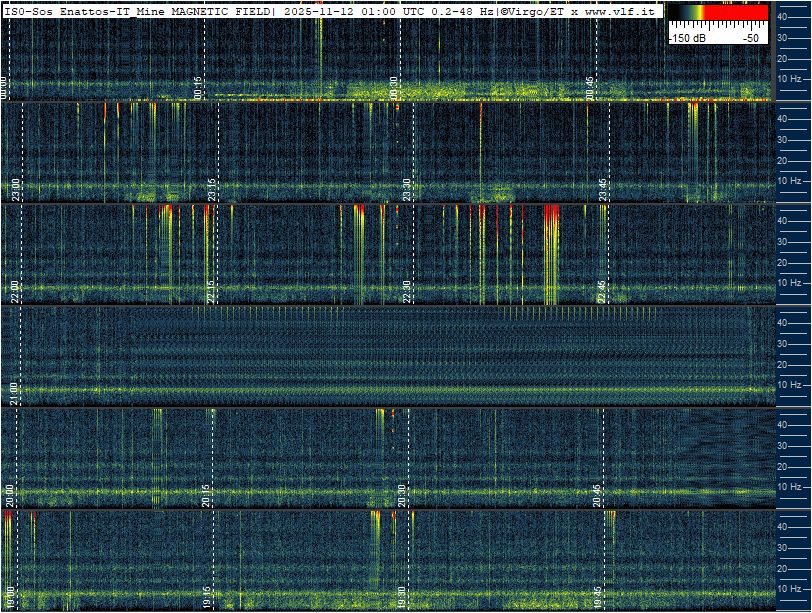Click the -150 dB legend label
Screen dimensions: 812x613
688,38
